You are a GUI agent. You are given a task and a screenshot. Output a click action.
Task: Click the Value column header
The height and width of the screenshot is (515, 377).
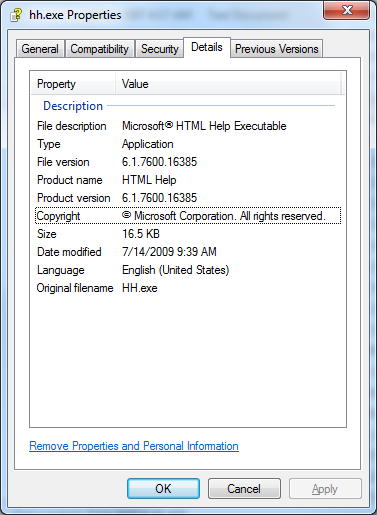tap(228, 84)
